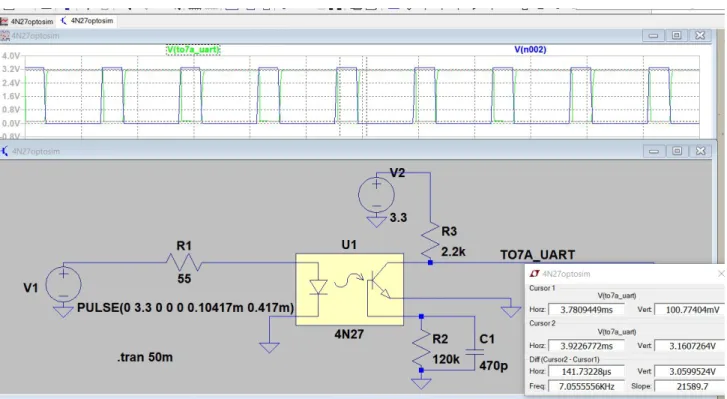Click Cursor 2 Horz field 3.9226772ms
The height and width of the screenshot is (399, 727).
click(x=586, y=346)
